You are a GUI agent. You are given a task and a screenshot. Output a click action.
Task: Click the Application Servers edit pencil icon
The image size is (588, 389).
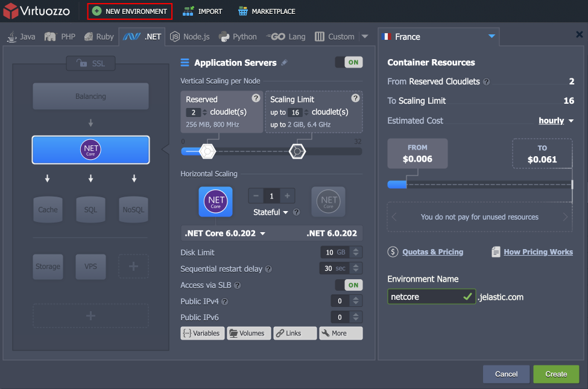[284, 62]
